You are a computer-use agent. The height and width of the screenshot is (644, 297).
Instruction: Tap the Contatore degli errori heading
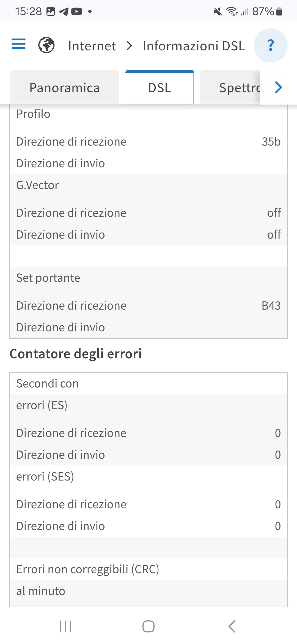(76, 354)
